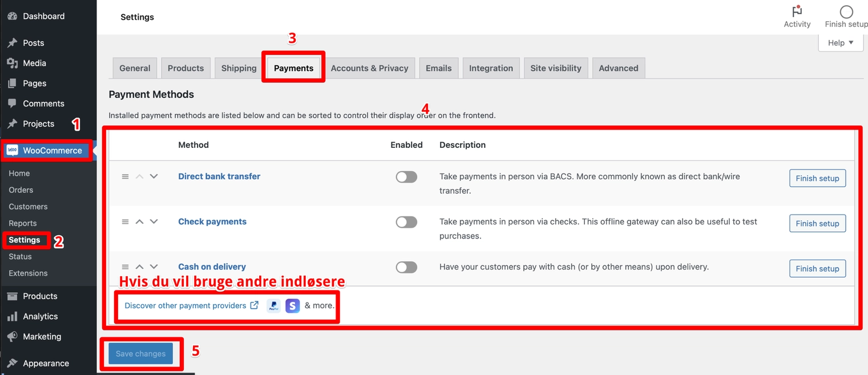868x375 pixels.
Task: Click the Marketing megaphone icon in sidebar
Action: [12, 337]
